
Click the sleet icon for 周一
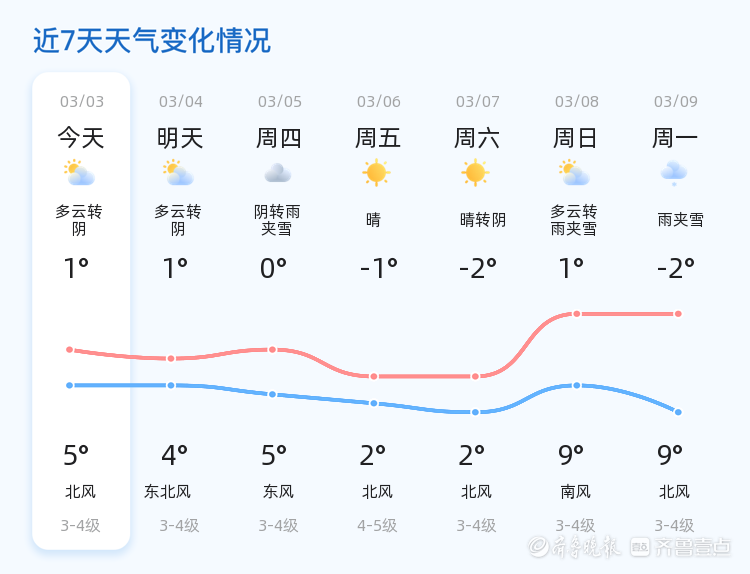tap(674, 173)
